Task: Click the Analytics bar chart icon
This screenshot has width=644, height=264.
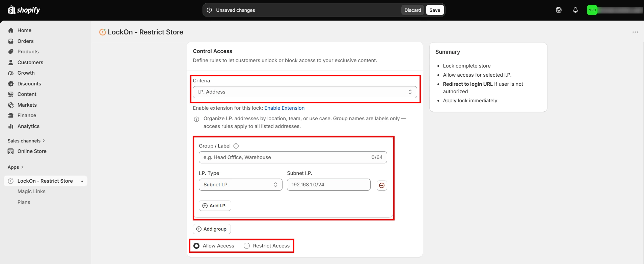Action: coord(11,126)
